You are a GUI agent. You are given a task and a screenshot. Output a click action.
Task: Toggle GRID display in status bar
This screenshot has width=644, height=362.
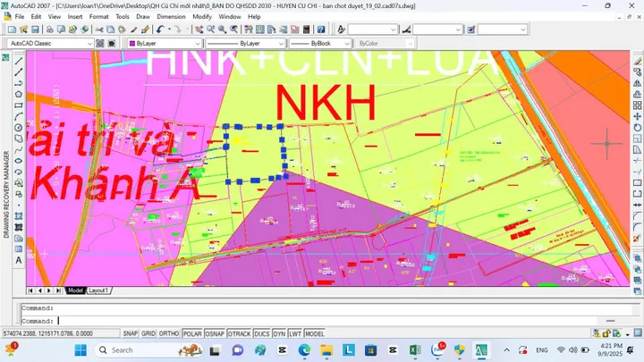(148, 333)
